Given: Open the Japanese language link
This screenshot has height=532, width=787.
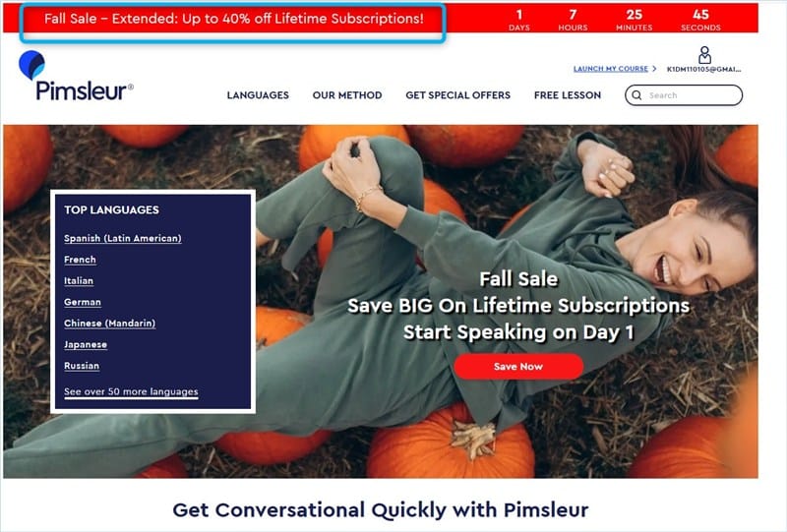Looking at the screenshot, I should point(86,345).
